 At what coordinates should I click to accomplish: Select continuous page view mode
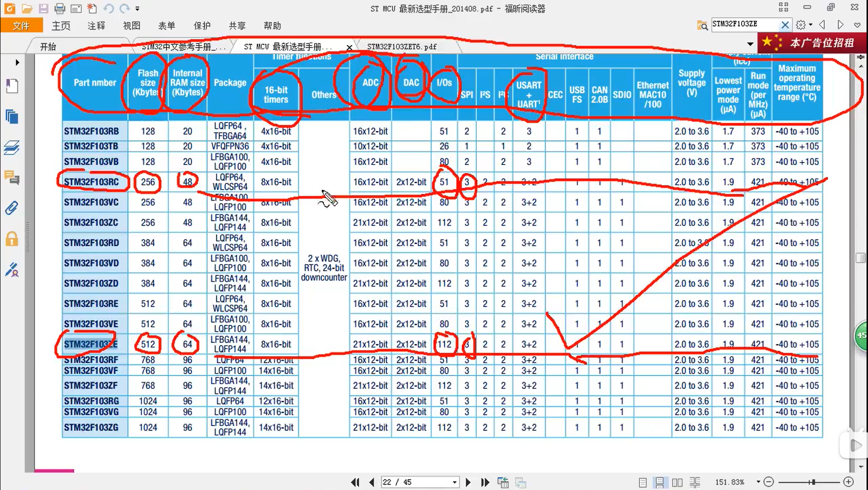tap(660, 482)
